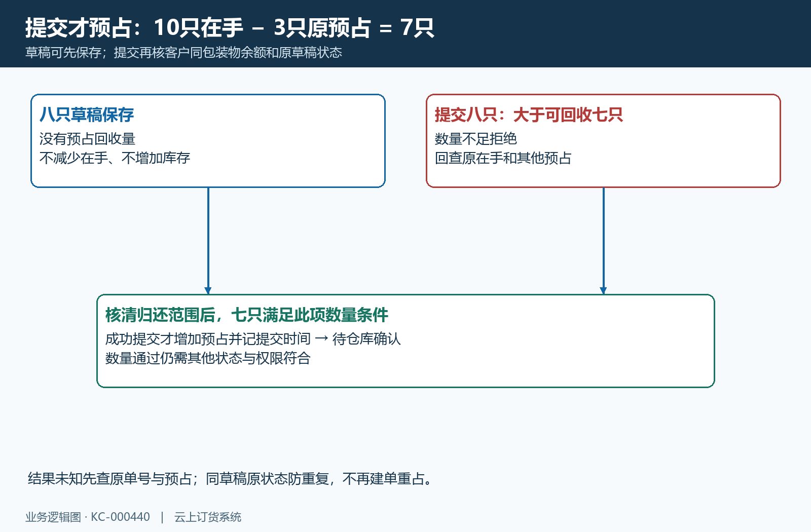811x532 pixels.
Task: Click the footer label "业务逻辑图 · KC-000440"
Action: (x=88, y=517)
